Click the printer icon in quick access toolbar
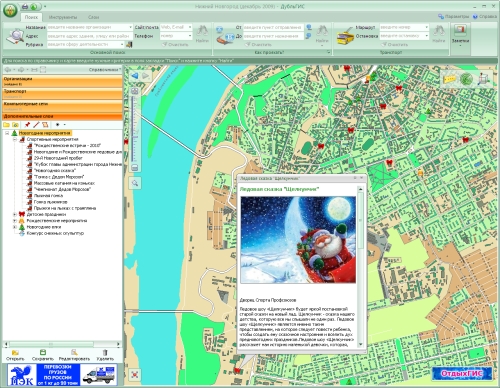This screenshot has height=388, width=500. click(25, 6)
